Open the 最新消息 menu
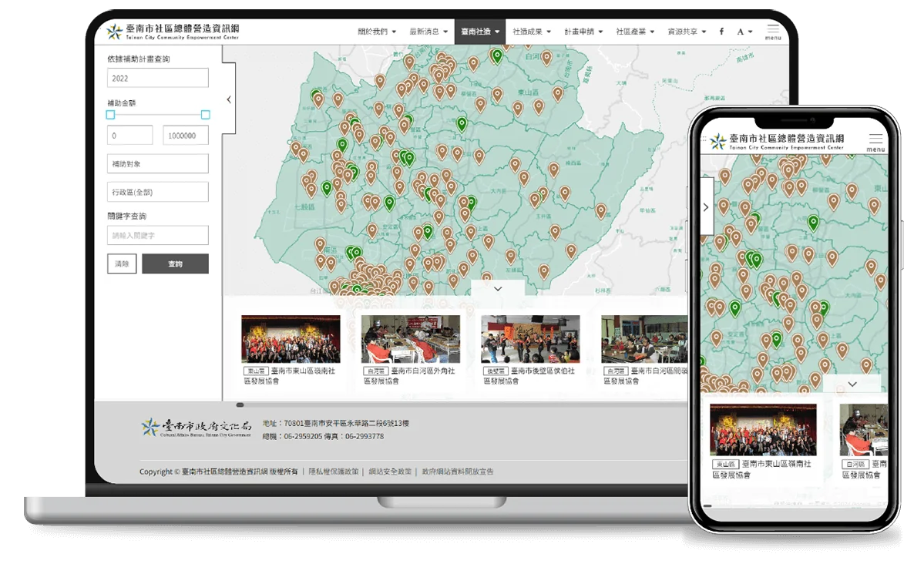This screenshot has height=564, width=924. [x=429, y=32]
